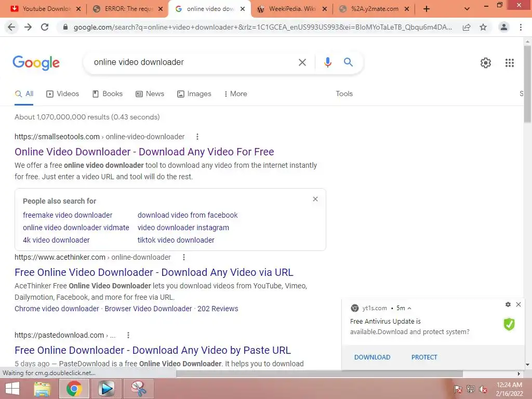Open options for acethinker.com result
This screenshot has height=399, width=532.
(183, 258)
